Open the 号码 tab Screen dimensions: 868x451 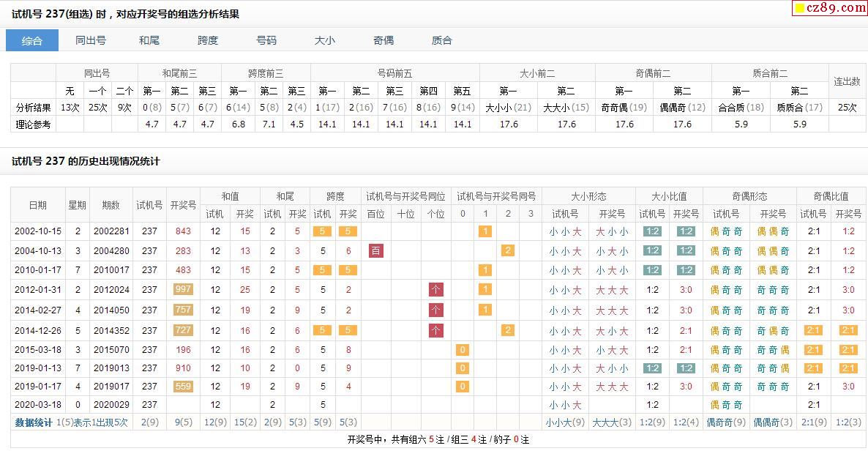[266, 40]
